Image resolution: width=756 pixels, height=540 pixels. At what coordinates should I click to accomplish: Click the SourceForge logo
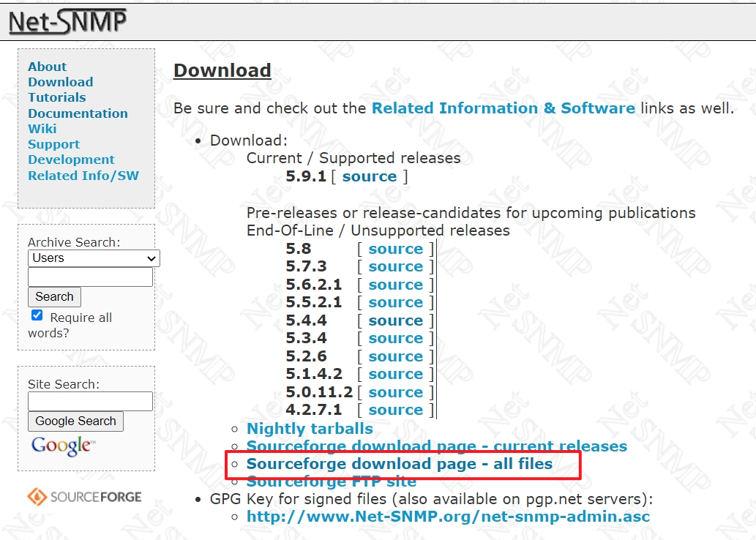click(x=84, y=497)
